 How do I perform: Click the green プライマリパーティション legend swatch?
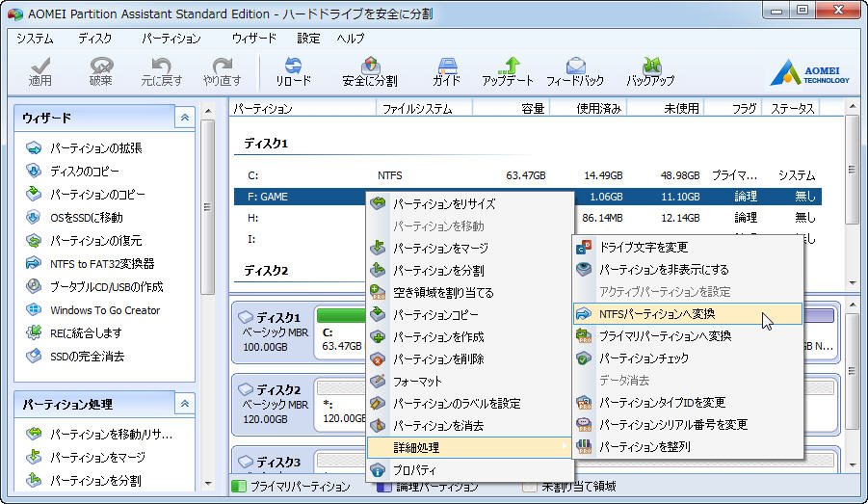pyautogui.click(x=239, y=487)
